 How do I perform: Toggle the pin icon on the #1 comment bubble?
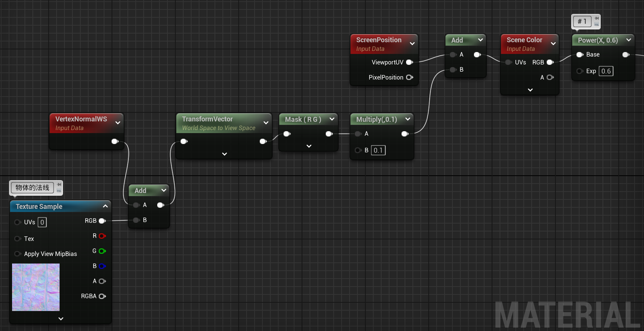click(596, 18)
